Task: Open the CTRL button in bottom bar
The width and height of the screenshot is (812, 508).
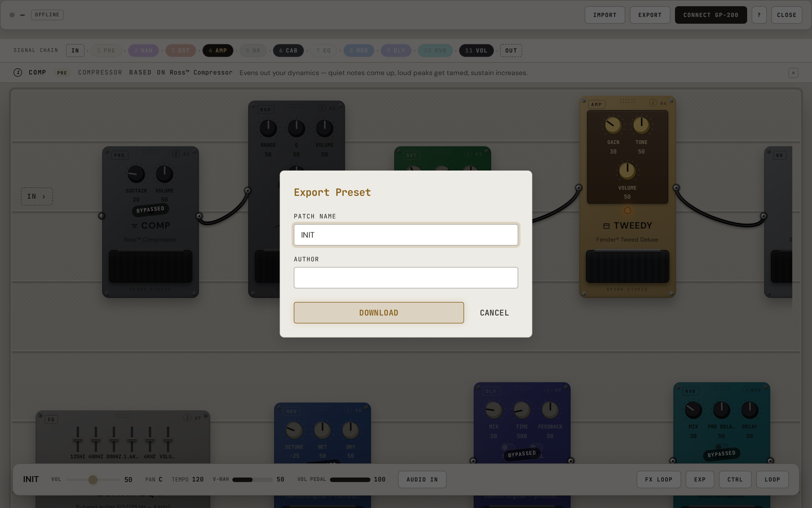Action: click(x=735, y=479)
